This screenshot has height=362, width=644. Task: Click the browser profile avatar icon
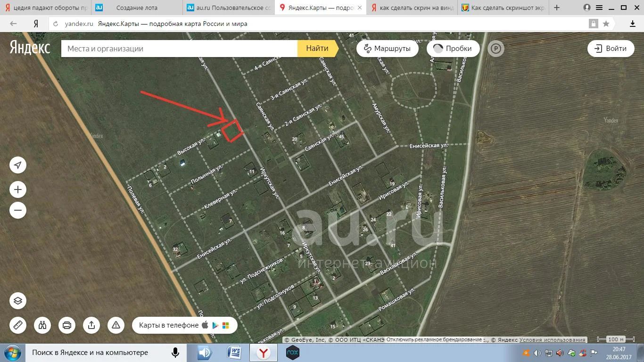pyautogui.click(x=587, y=8)
